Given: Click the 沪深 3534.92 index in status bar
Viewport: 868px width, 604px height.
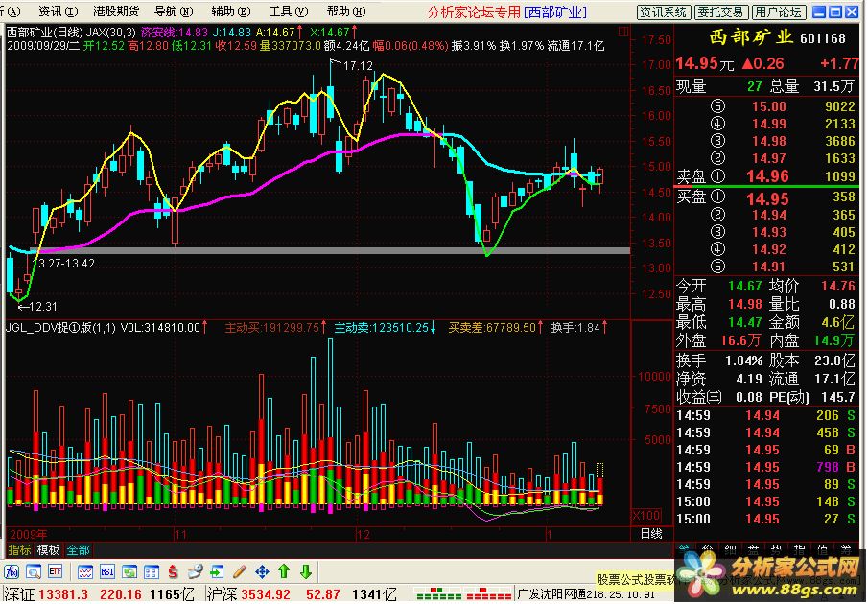Looking at the screenshot, I should point(249,594).
